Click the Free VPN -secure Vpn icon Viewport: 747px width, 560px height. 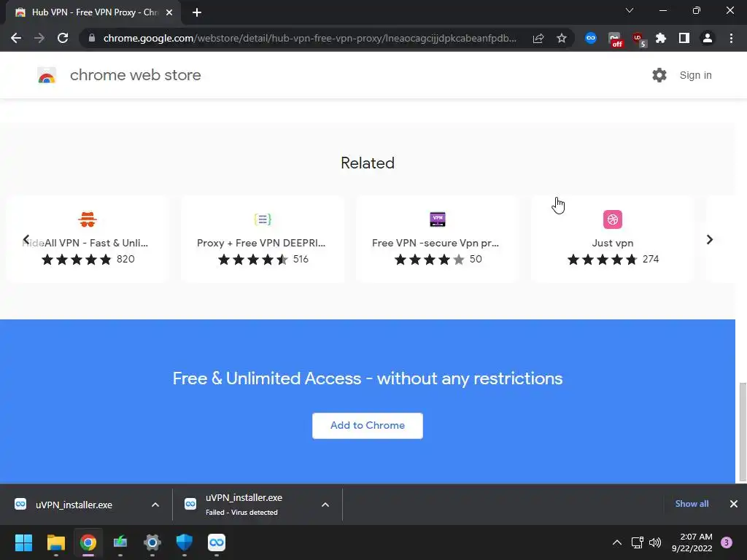(438, 219)
